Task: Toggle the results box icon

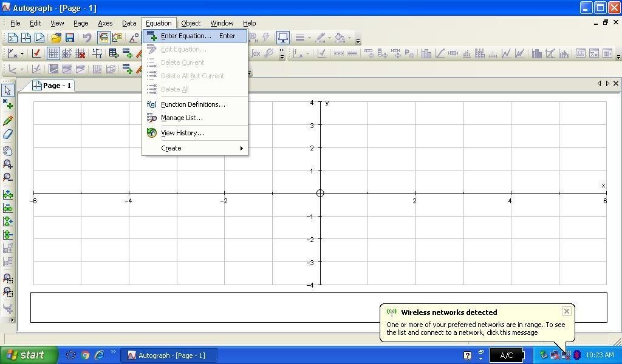Action: pyautogui.click(x=103, y=38)
